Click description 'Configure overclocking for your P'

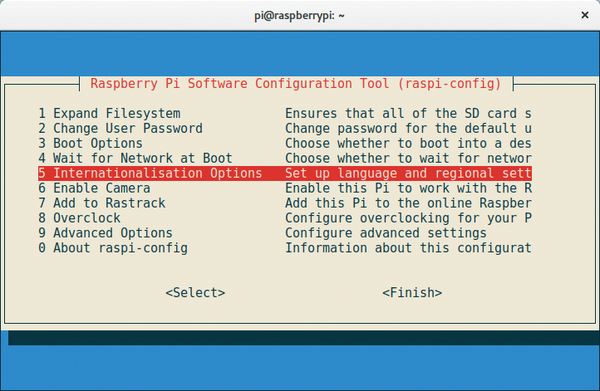coord(408,218)
